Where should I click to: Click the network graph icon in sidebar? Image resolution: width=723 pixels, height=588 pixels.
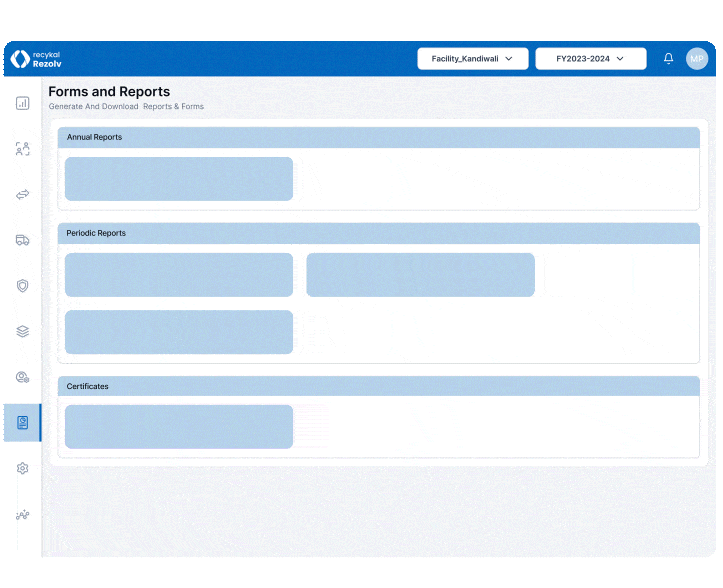click(x=22, y=514)
